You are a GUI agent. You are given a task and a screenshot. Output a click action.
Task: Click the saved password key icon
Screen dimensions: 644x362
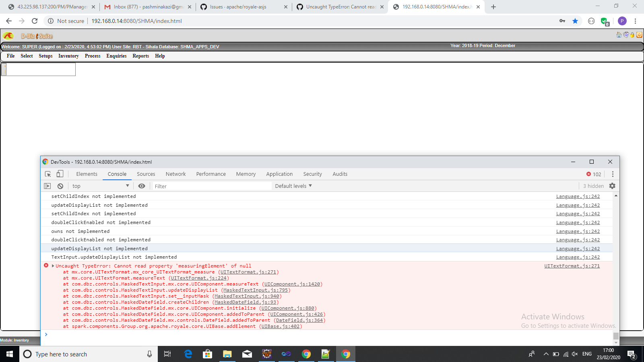pyautogui.click(x=562, y=21)
